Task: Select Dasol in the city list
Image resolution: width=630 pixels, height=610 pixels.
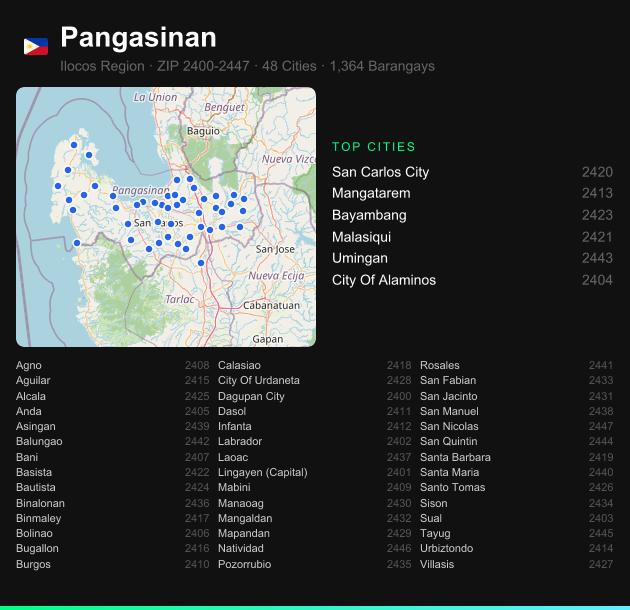Action: [x=315, y=411]
